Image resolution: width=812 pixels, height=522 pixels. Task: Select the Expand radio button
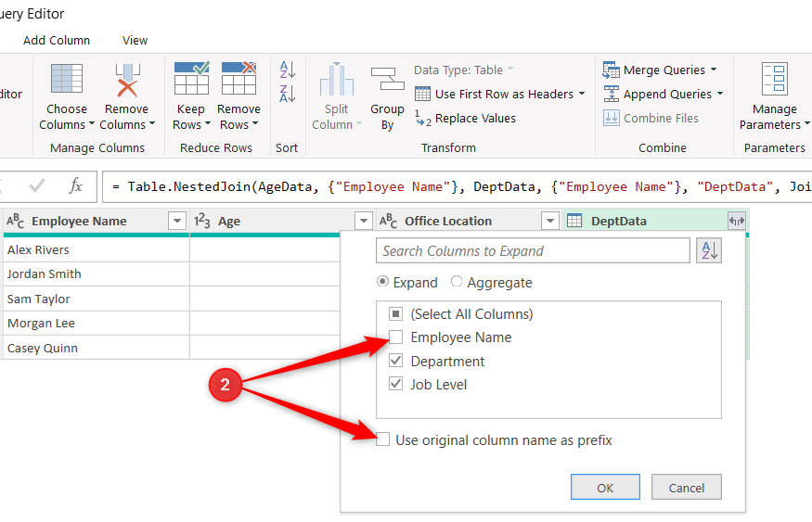point(382,282)
